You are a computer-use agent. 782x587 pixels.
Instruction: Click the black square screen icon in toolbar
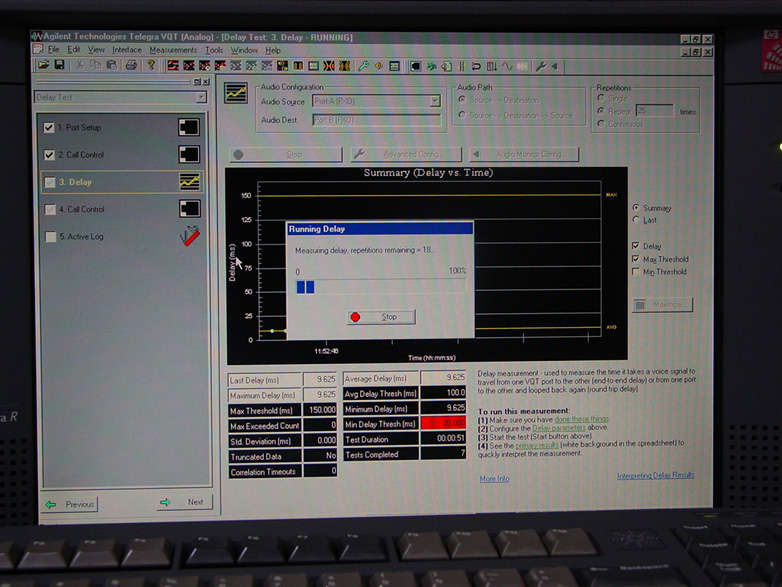click(415, 66)
